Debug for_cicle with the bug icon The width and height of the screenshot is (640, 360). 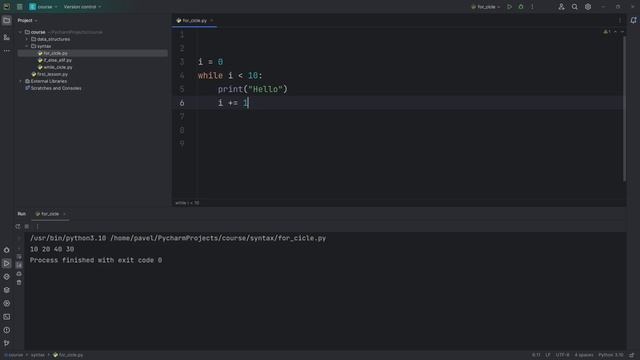521,7
